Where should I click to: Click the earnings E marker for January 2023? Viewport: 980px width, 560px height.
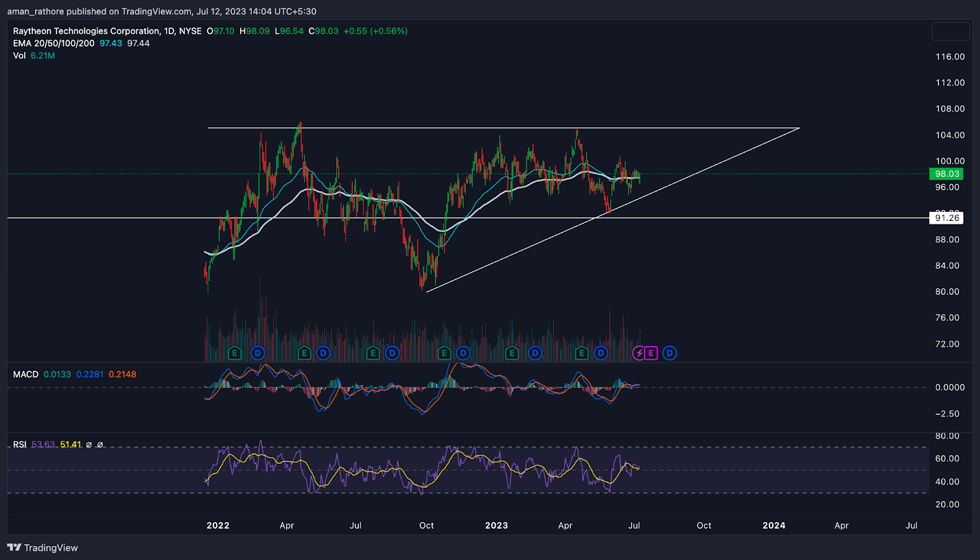click(512, 353)
